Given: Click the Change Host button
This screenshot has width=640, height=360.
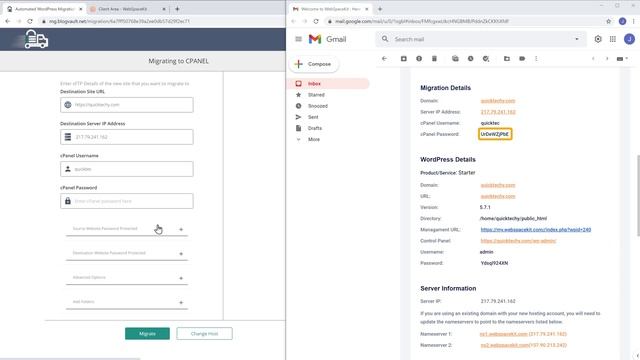Looking at the screenshot, I should tap(204, 333).
